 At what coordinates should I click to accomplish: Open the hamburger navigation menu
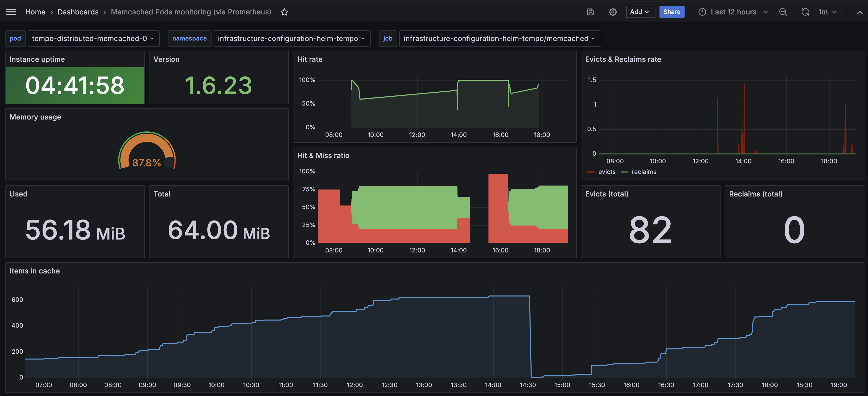[x=11, y=12]
